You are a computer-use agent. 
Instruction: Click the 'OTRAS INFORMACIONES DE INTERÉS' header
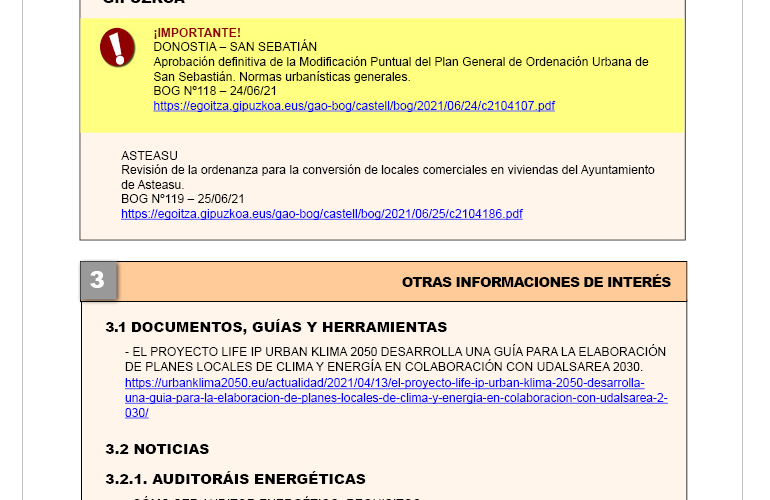pos(536,282)
